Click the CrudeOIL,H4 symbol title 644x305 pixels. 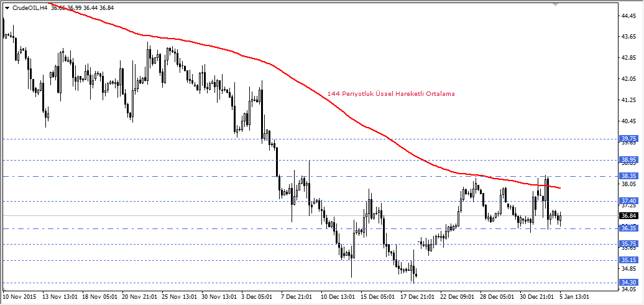[x=30, y=7]
